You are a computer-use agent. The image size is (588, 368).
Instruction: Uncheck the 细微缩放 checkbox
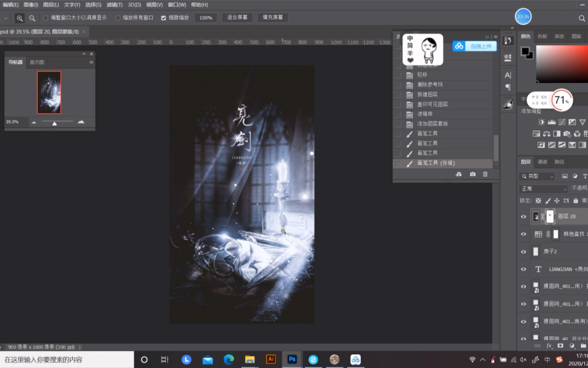tap(164, 18)
